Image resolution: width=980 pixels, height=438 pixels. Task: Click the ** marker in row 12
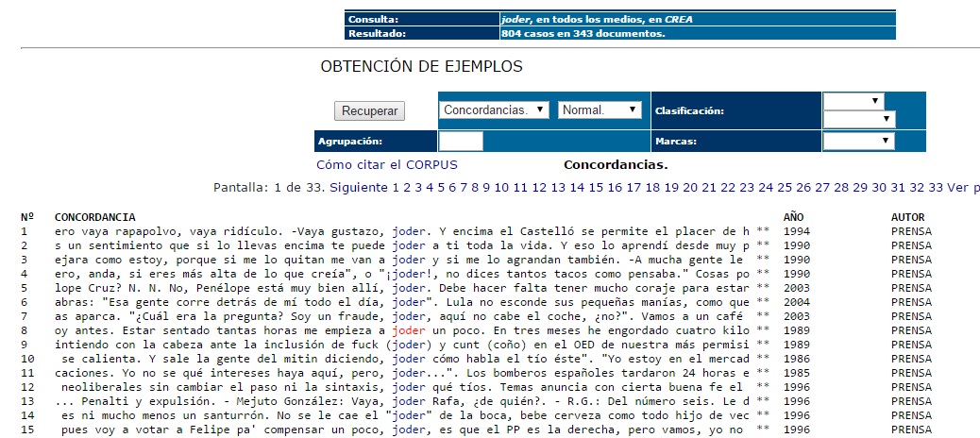click(x=764, y=388)
